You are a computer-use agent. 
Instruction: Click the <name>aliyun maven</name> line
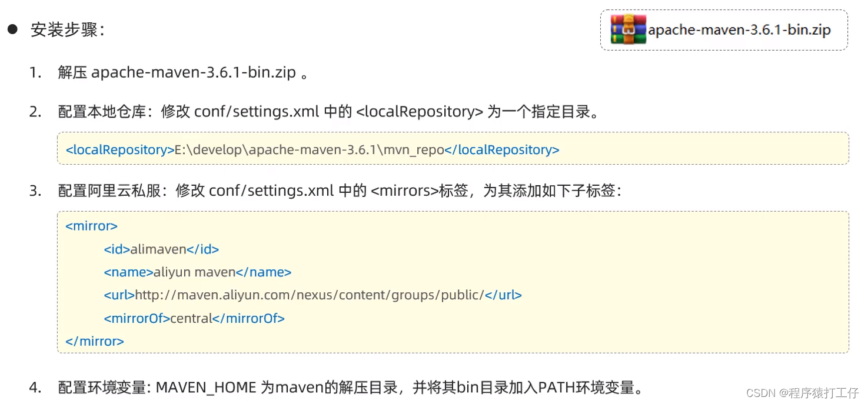pos(197,272)
